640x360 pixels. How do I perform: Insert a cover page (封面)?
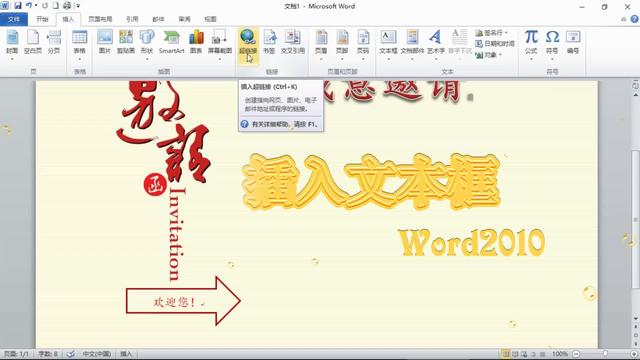(x=12, y=42)
